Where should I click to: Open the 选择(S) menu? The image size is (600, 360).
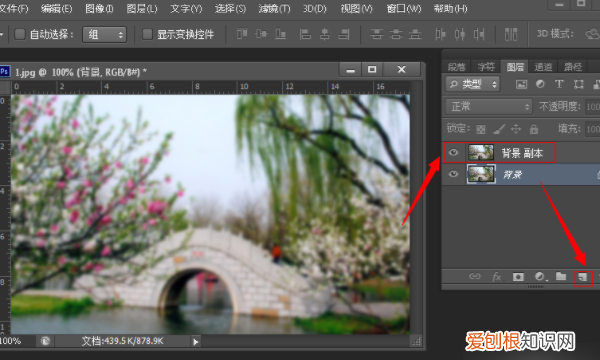pyautogui.click(x=230, y=8)
